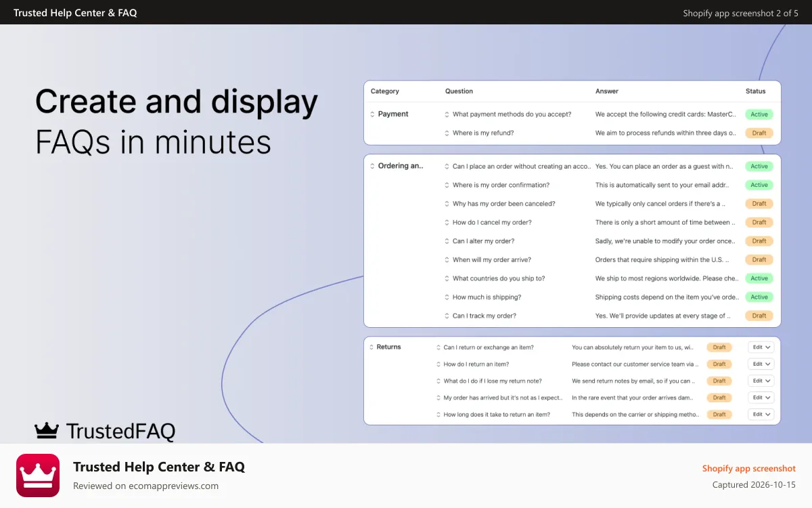Click the Category column header
The height and width of the screenshot is (508, 812).
pyautogui.click(x=385, y=91)
